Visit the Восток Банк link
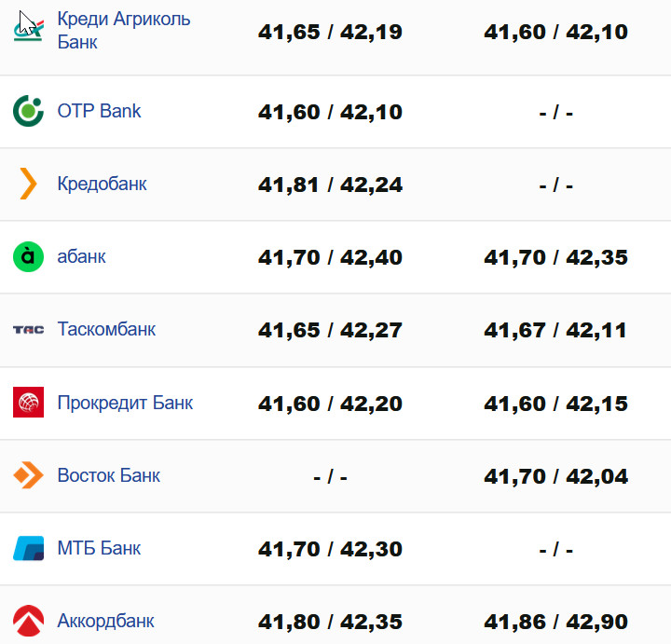The height and width of the screenshot is (644, 671). [108, 475]
